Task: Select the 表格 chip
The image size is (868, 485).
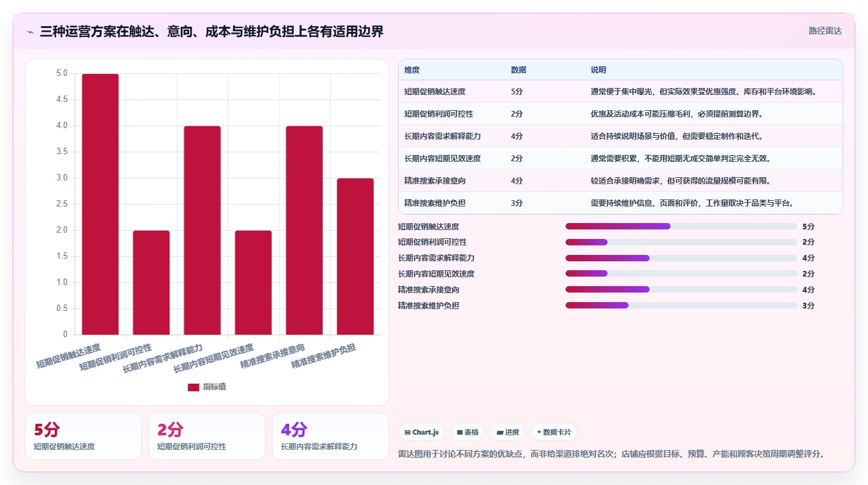Action: point(467,432)
